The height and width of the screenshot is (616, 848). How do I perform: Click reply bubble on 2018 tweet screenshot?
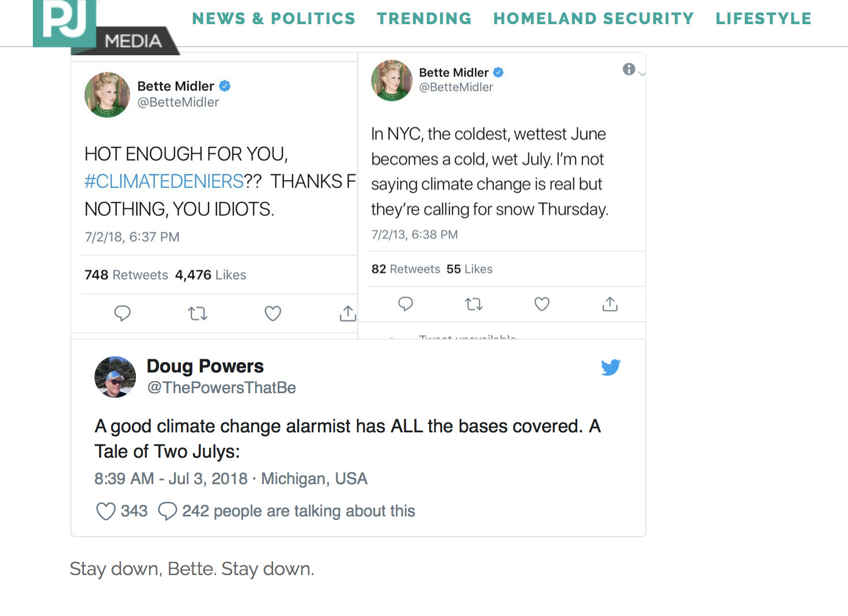(x=122, y=313)
